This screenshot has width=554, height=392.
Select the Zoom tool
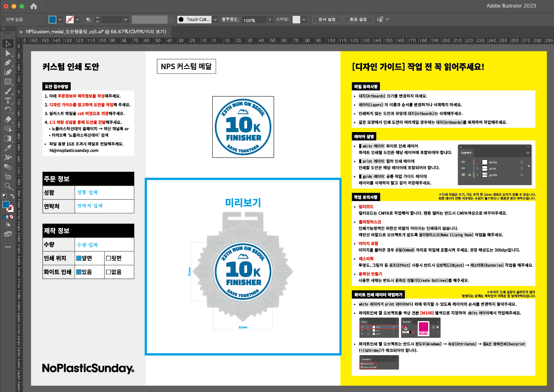pos(8,186)
